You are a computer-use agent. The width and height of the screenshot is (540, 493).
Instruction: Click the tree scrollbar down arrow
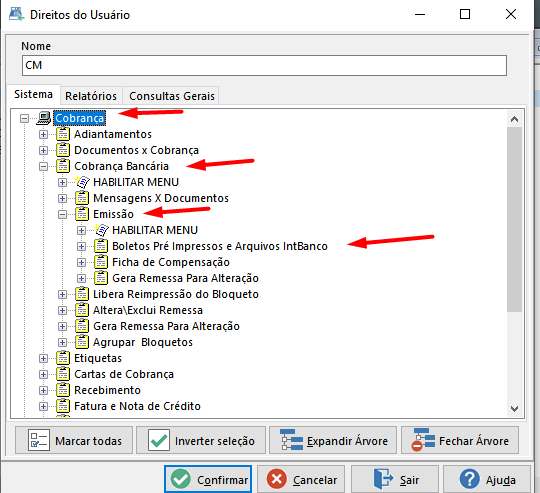(515, 409)
